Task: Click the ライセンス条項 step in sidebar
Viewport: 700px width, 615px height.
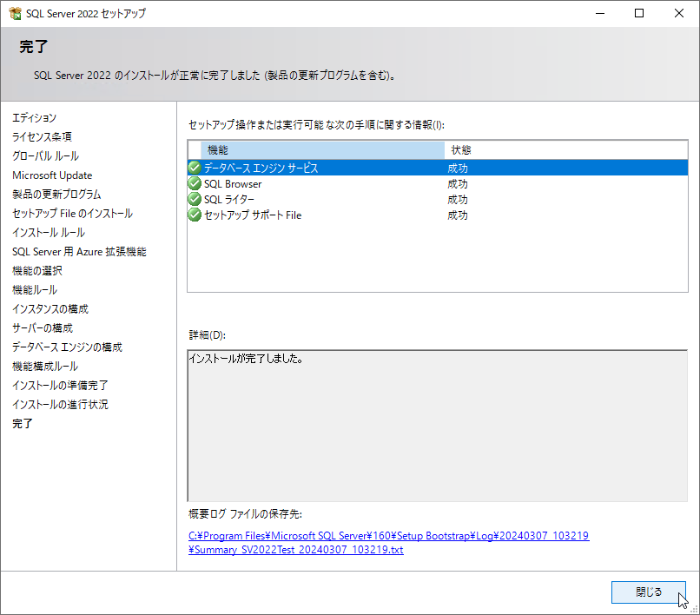Action: pos(42,136)
